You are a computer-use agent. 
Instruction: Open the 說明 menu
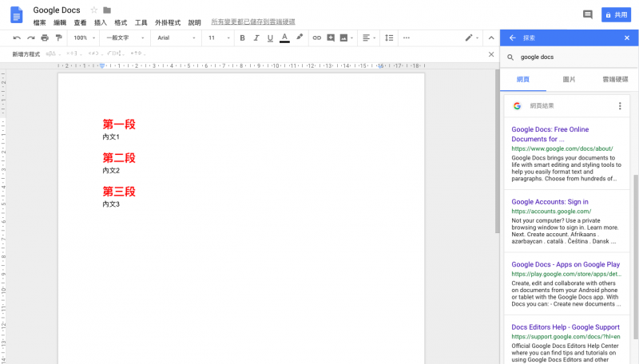pyautogui.click(x=194, y=23)
